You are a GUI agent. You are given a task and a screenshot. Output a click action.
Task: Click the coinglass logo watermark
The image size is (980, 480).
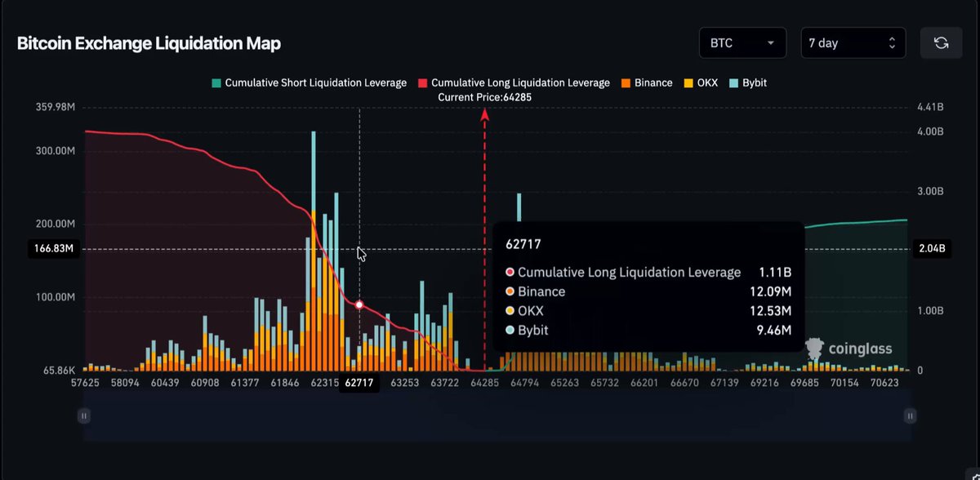click(x=849, y=349)
